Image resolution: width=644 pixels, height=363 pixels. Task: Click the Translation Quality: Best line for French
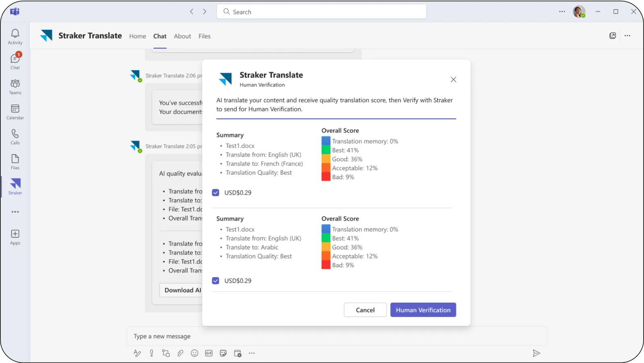pyautogui.click(x=258, y=173)
